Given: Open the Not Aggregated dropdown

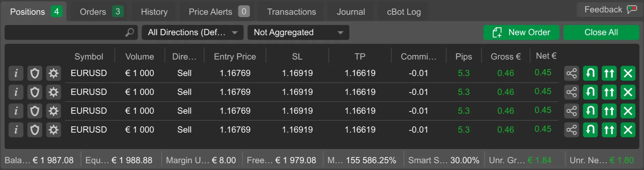Looking at the screenshot, I should (x=298, y=32).
